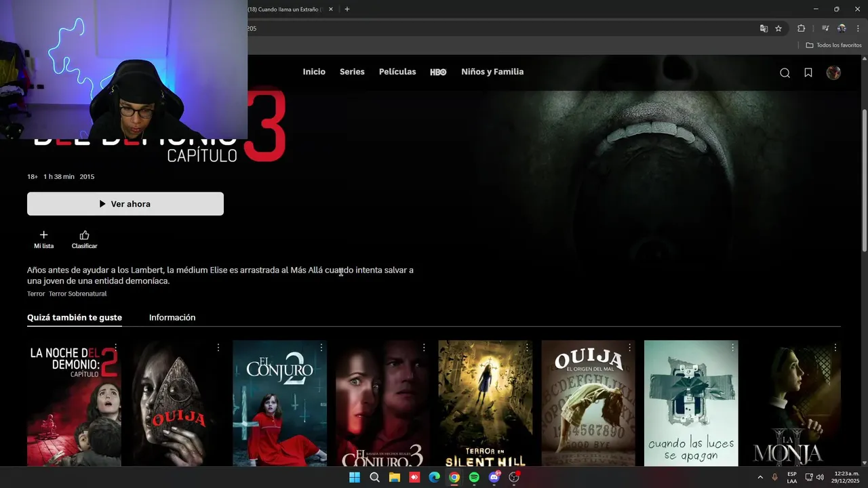Open the Chrome three-dot menu
The height and width of the screenshot is (488, 868).
point(858,28)
